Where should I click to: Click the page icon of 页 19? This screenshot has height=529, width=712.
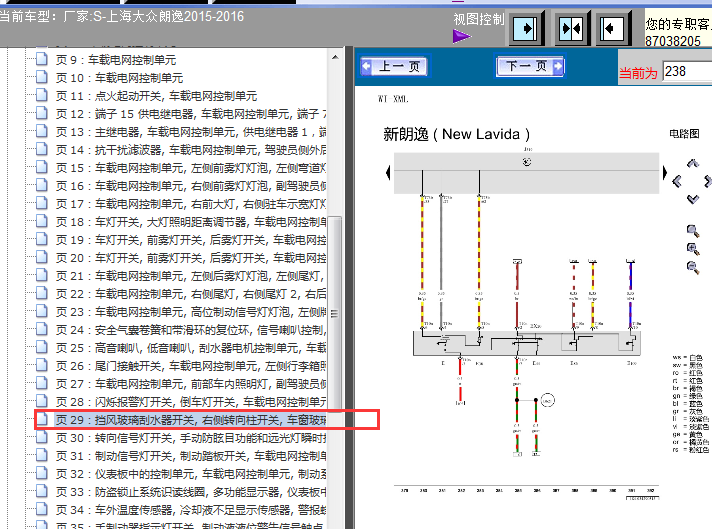pos(42,239)
